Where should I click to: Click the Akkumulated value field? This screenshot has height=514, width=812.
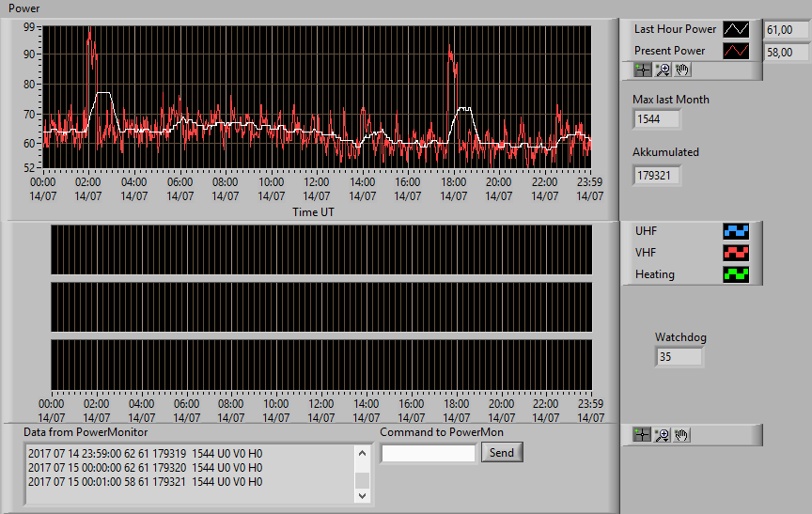[657, 176]
